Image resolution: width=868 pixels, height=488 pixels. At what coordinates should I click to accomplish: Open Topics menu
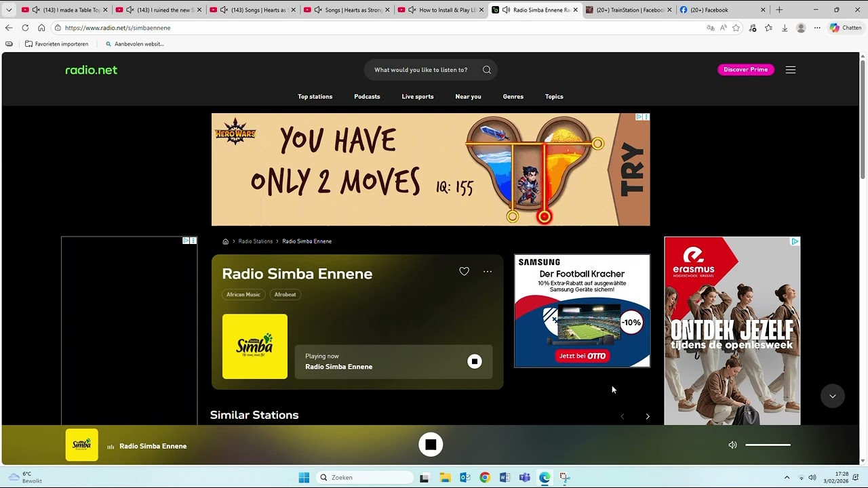(554, 96)
